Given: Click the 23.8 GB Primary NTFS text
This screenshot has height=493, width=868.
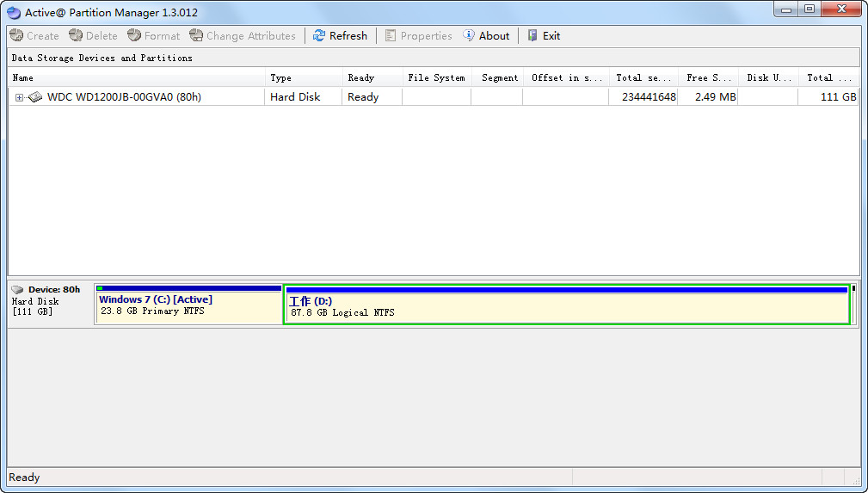Looking at the screenshot, I should tap(152, 311).
